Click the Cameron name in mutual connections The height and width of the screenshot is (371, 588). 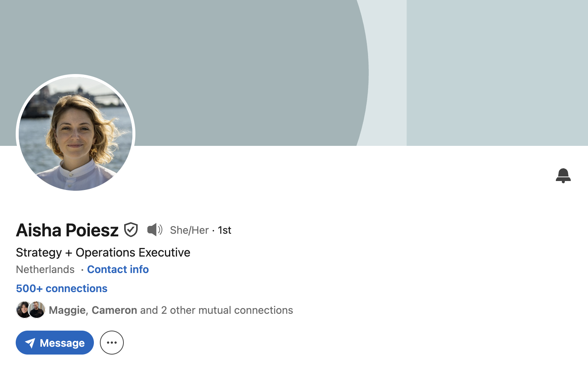(x=114, y=310)
